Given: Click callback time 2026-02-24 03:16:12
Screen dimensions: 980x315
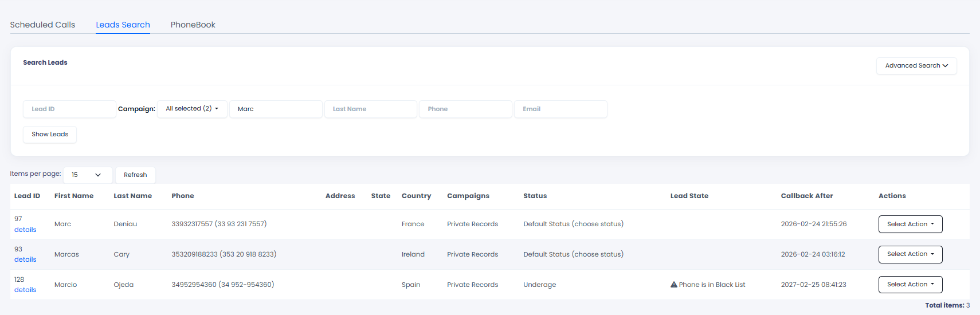Looking at the screenshot, I should point(813,254).
